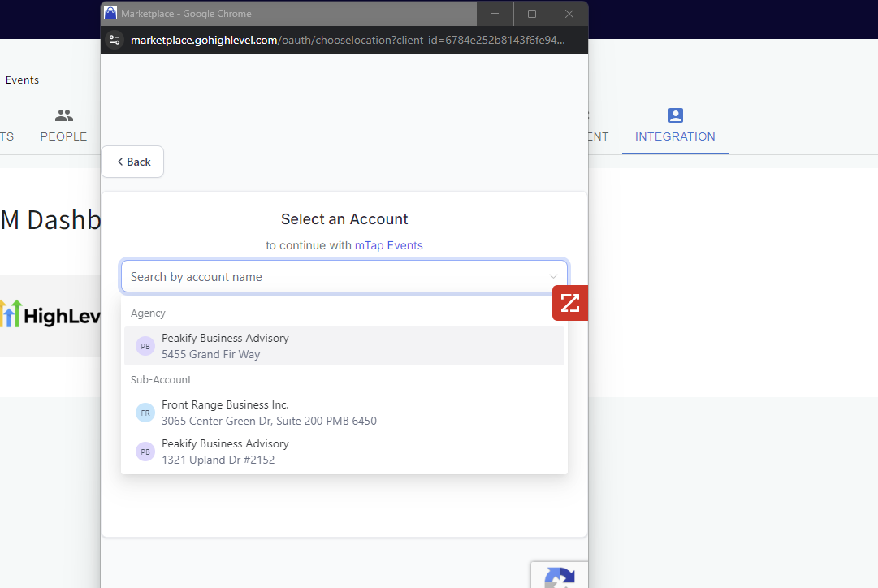Switch to the INTEGRATION tab
878x588 pixels.
pyautogui.click(x=675, y=126)
